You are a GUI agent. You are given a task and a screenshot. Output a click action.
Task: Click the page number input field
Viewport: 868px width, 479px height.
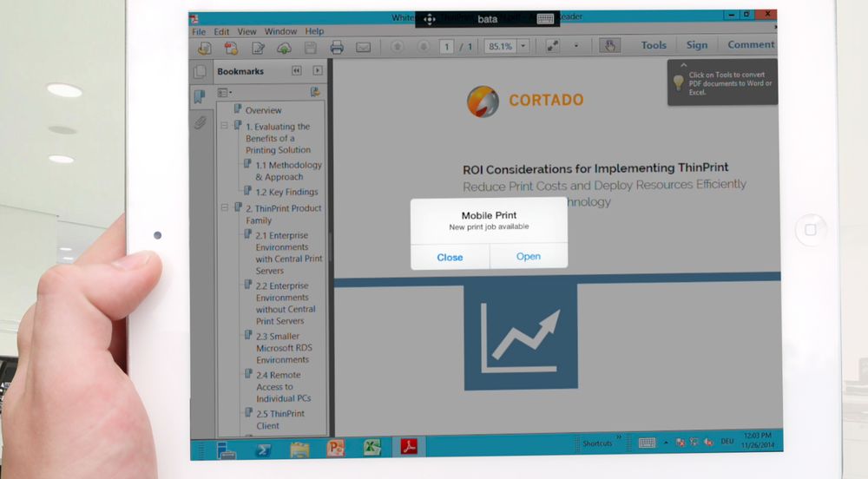pos(447,47)
